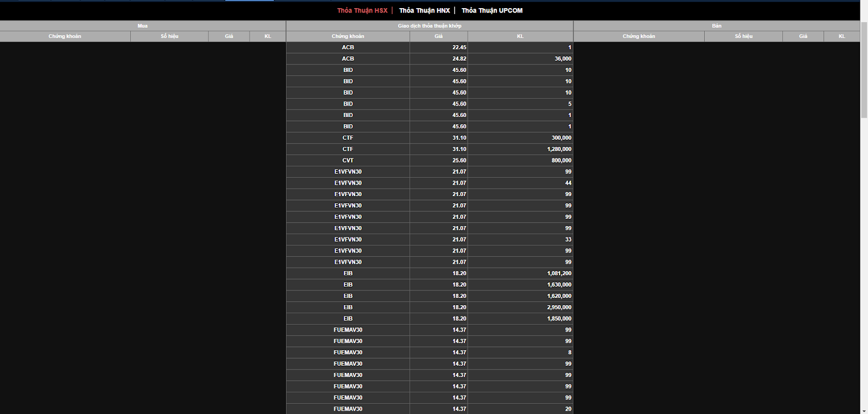Viewport: 868px width, 414px height.
Task: Select ACB row priced 24.82
Action: click(x=430, y=59)
